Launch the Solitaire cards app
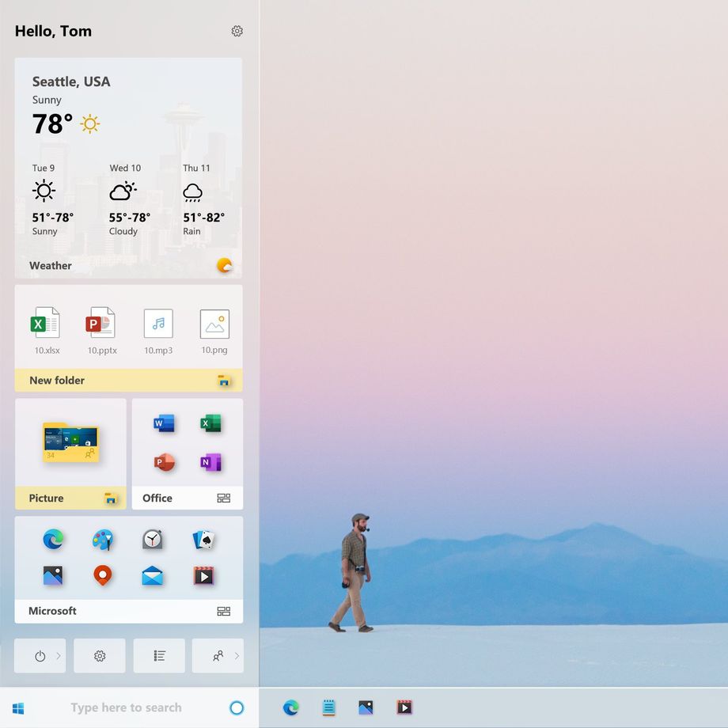728x728 pixels. (203, 540)
